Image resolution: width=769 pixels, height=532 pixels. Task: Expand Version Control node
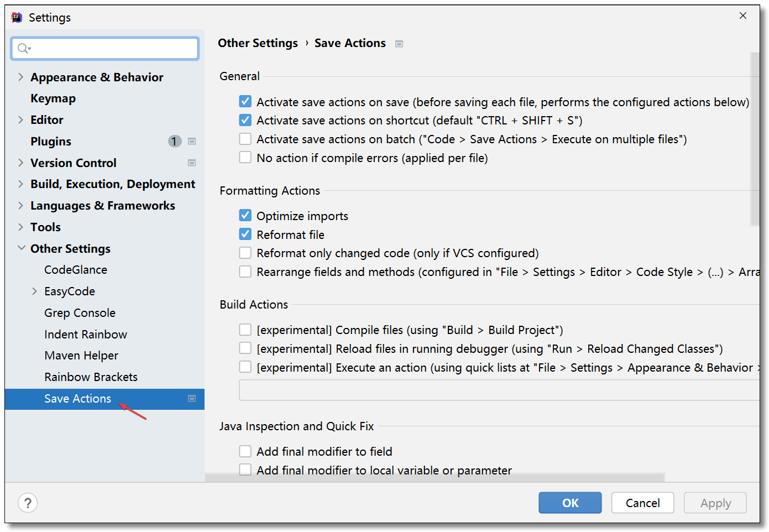(20, 163)
